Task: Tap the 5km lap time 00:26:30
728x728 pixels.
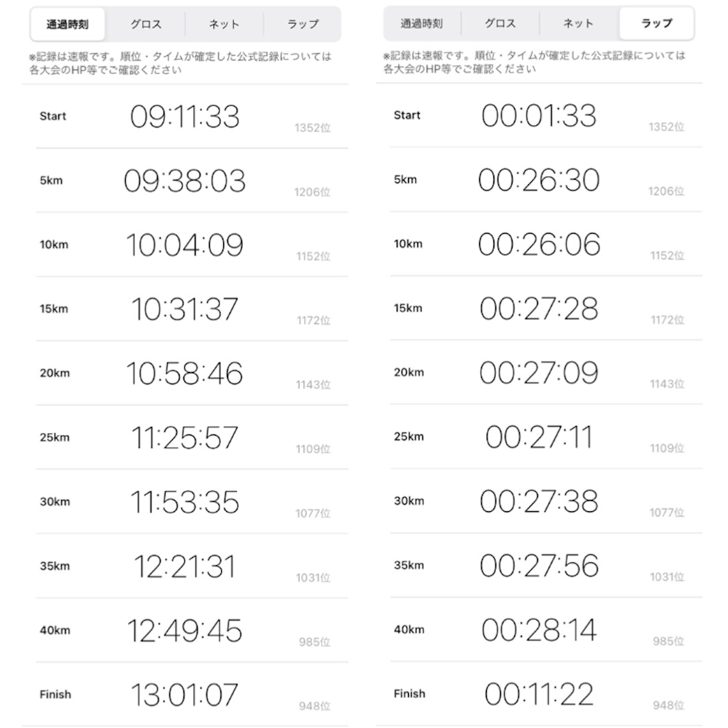Action: pos(539,180)
